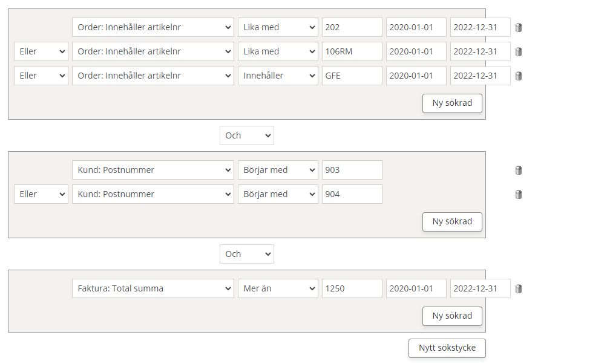Expand the Mer än operator dropdown

tap(278, 288)
